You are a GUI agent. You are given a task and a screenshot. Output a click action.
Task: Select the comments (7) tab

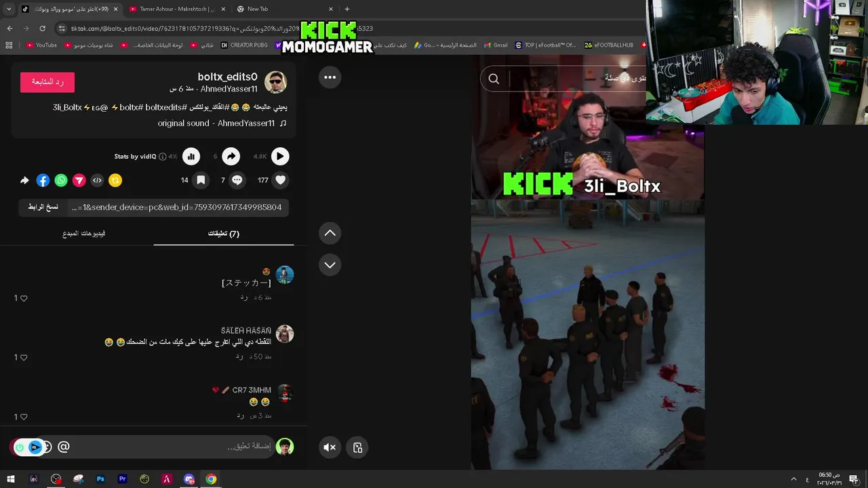(x=224, y=233)
